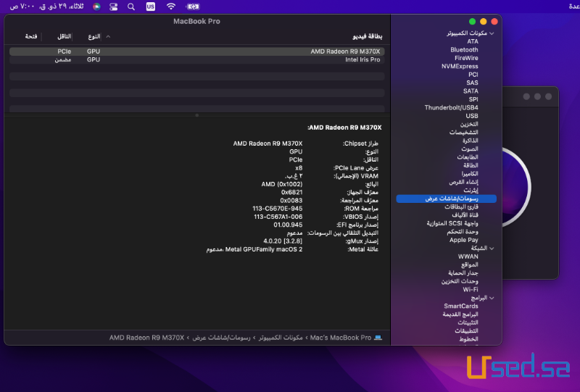Select SATA in the sidebar
Screen dimensions: 580x392
click(471, 91)
